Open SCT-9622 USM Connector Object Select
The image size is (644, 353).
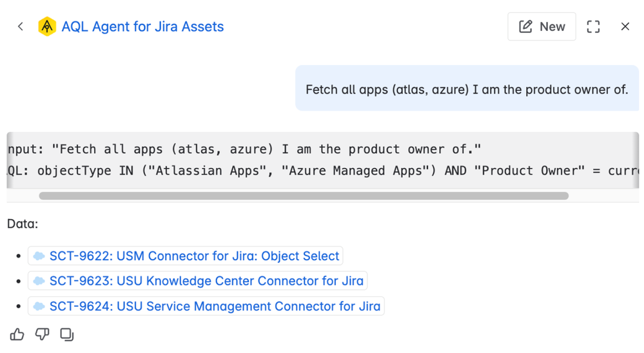tap(194, 256)
